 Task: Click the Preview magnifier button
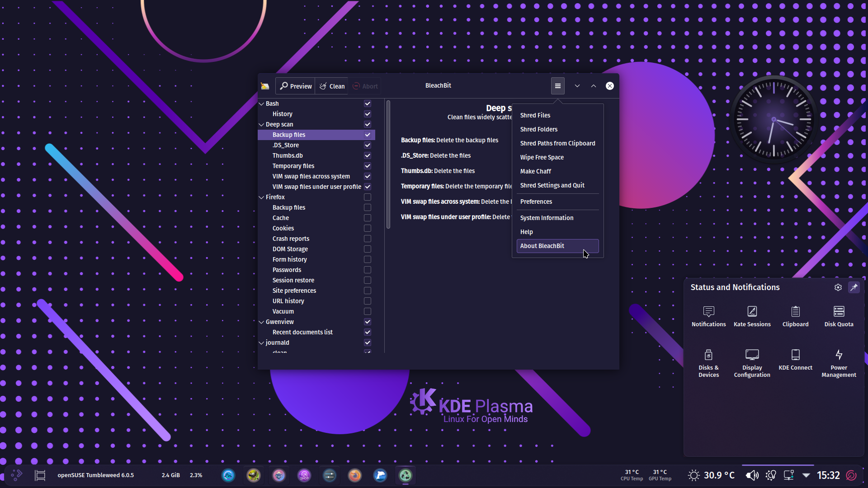[x=296, y=86]
